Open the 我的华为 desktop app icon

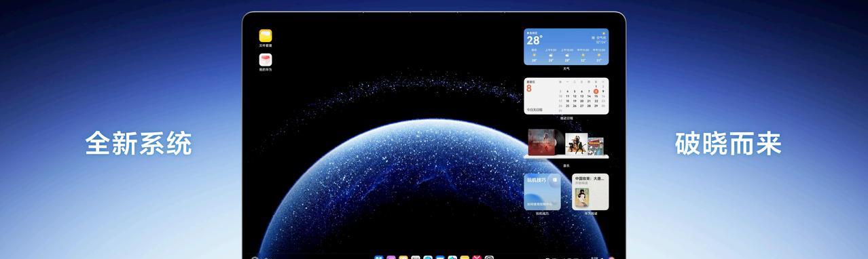(266, 60)
